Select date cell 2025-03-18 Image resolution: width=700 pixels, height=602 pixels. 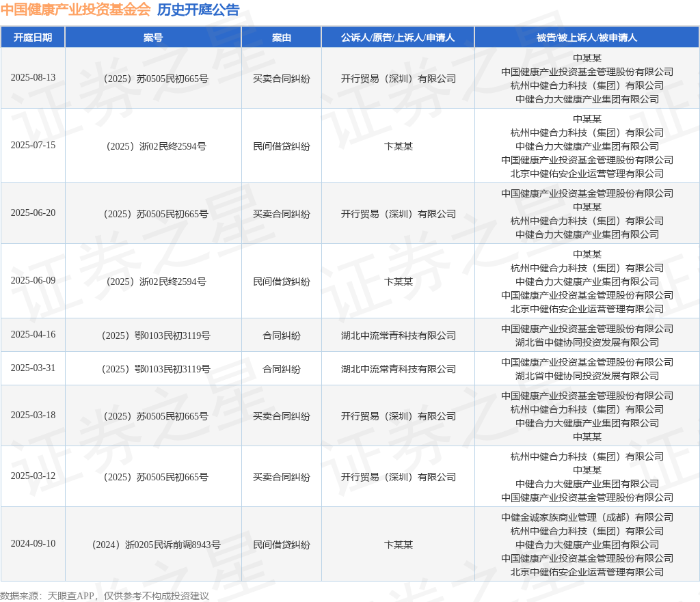click(x=33, y=415)
